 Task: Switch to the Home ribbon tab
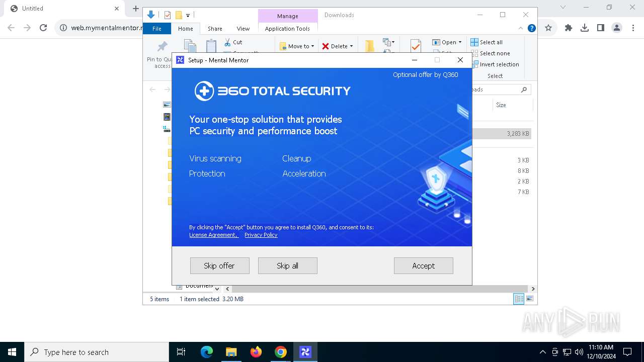point(185,29)
